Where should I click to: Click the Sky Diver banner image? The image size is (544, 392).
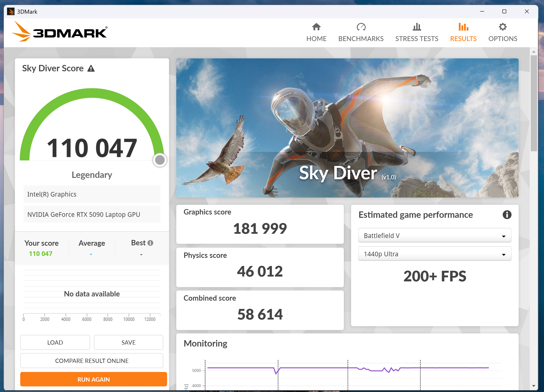[347, 128]
